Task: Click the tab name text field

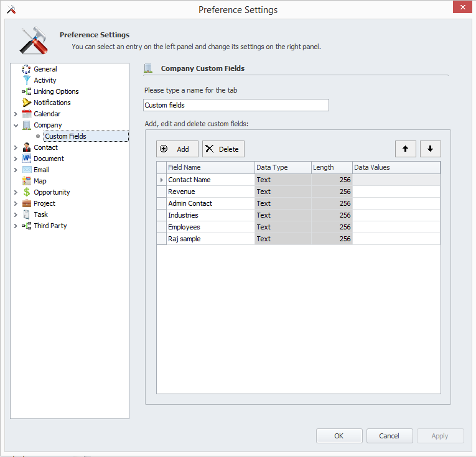Action: tap(236, 105)
